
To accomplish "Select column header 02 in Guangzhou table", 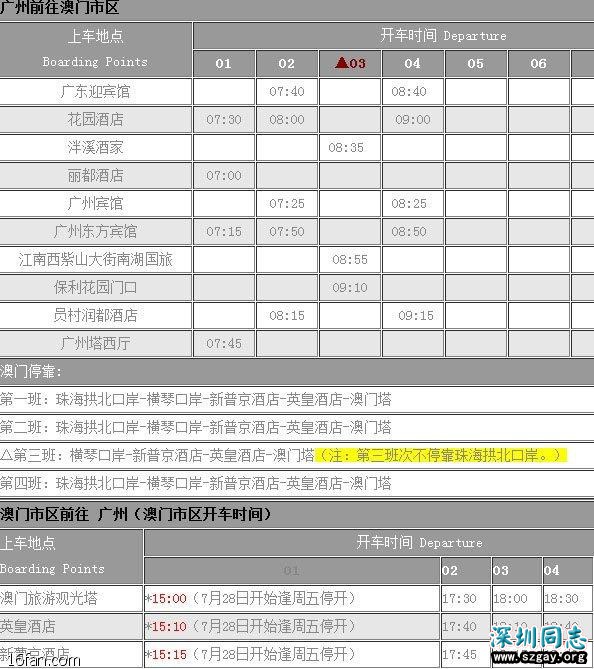I will click(287, 64).
